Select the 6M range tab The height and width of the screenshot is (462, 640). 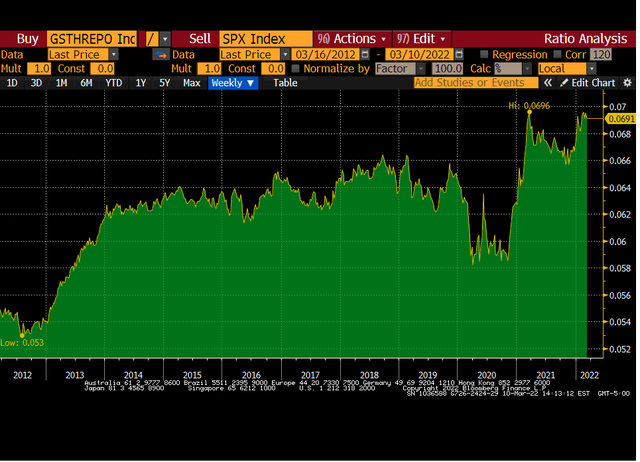[86, 83]
